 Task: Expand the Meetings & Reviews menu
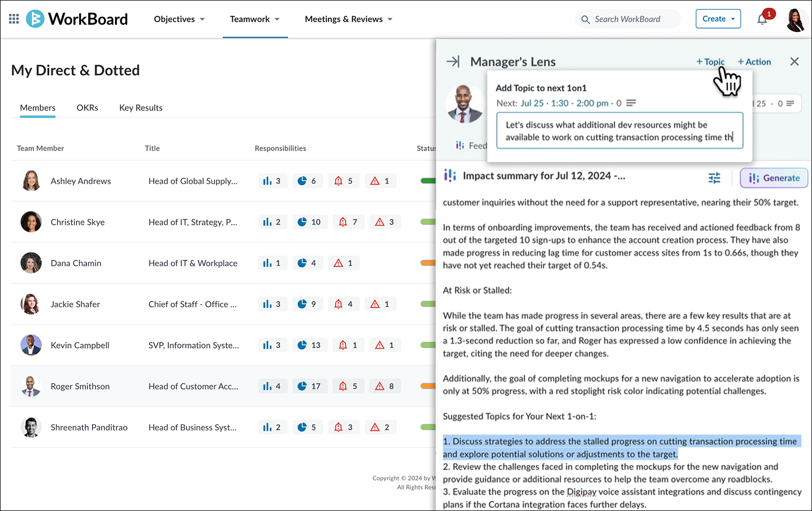(348, 19)
